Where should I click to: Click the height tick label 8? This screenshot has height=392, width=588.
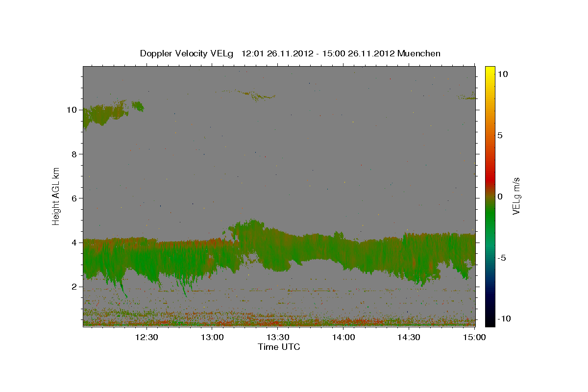coord(74,154)
